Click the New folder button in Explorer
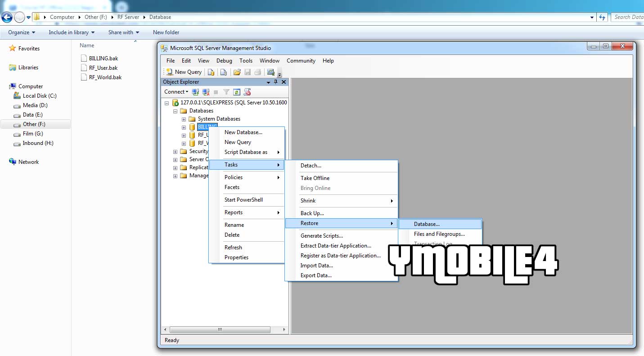Screen dimensions: 644x356 [166, 32]
